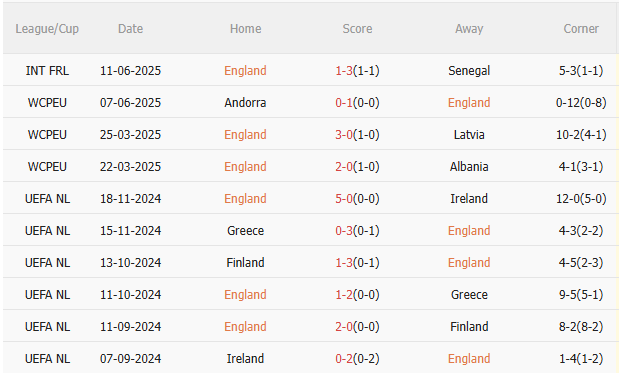Click the League/Cup column header

click(47, 29)
